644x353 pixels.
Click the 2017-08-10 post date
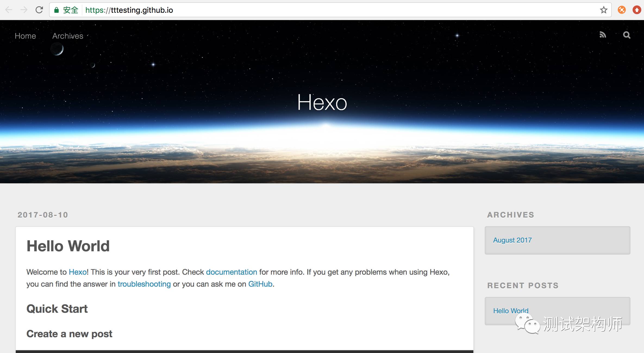point(43,215)
